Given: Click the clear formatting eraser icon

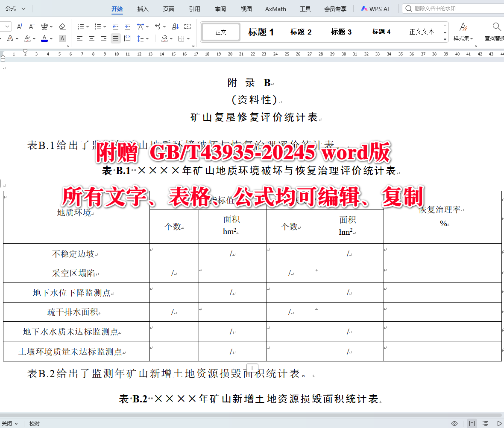Looking at the screenshot, I should [62, 26].
